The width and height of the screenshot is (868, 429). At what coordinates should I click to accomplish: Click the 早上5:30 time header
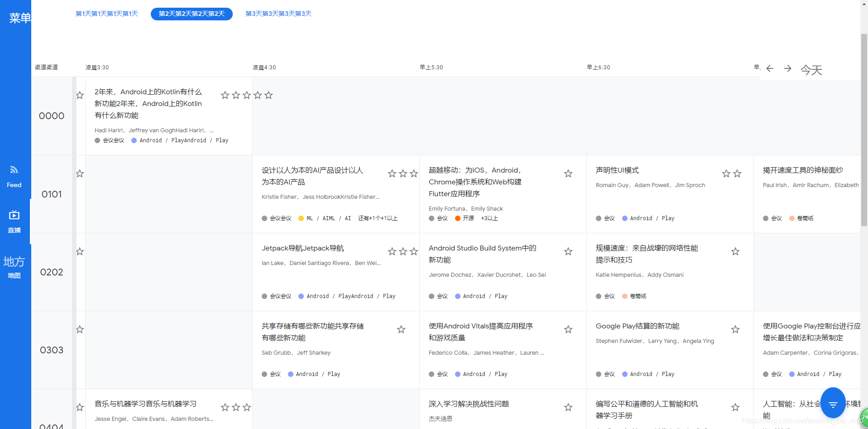tap(431, 67)
